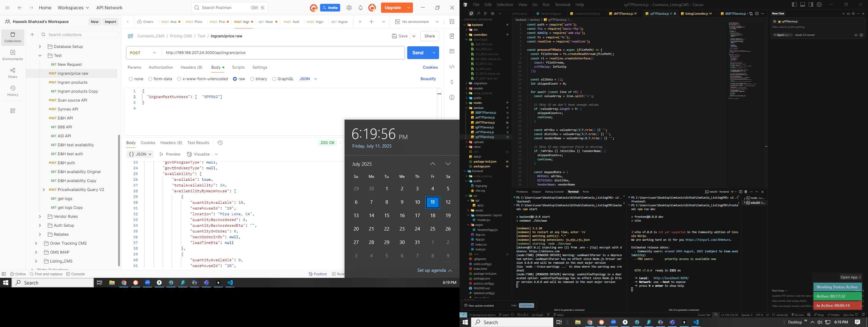Go to next month in calendar flyout
The width and height of the screenshot is (868, 327).
tap(448, 164)
